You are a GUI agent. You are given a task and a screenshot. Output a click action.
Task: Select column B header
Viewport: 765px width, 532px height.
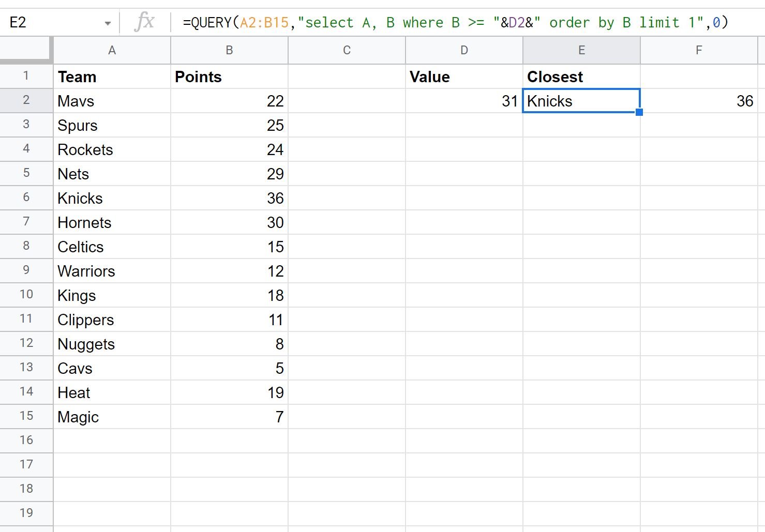tap(229, 51)
